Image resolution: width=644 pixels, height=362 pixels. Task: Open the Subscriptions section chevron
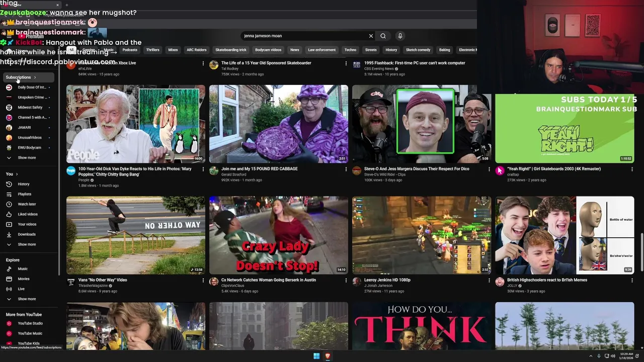pos(35,77)
